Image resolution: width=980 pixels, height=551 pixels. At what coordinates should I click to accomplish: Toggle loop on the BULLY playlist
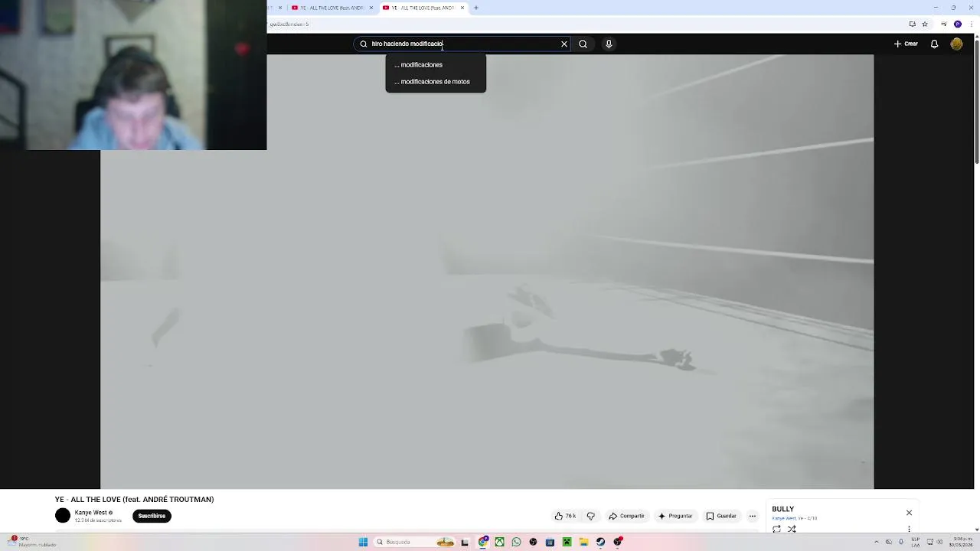coord(776,529)
